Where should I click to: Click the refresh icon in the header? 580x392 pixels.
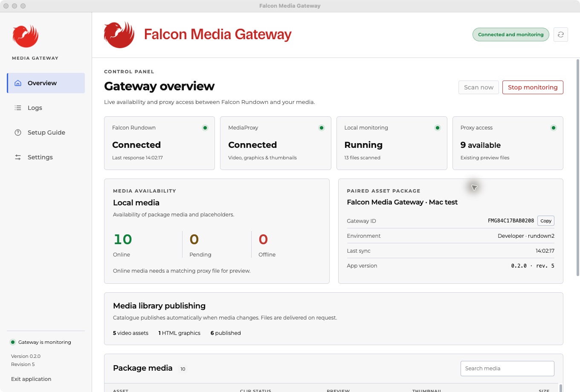coord(560,35)
